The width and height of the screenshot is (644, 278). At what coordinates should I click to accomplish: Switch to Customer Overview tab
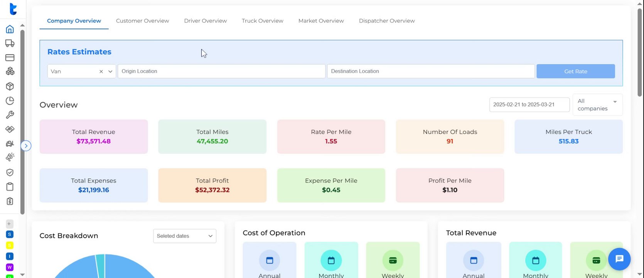pyautogui.click(x=142, y=21)
